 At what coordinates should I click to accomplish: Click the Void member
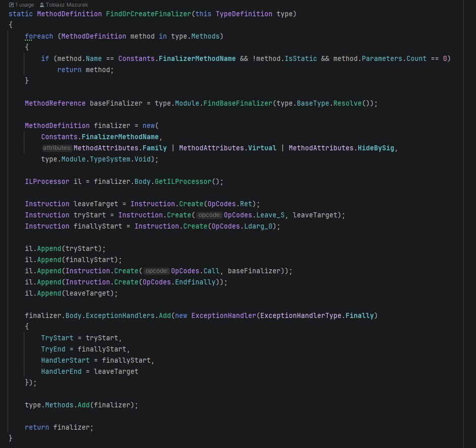(143, 159)
